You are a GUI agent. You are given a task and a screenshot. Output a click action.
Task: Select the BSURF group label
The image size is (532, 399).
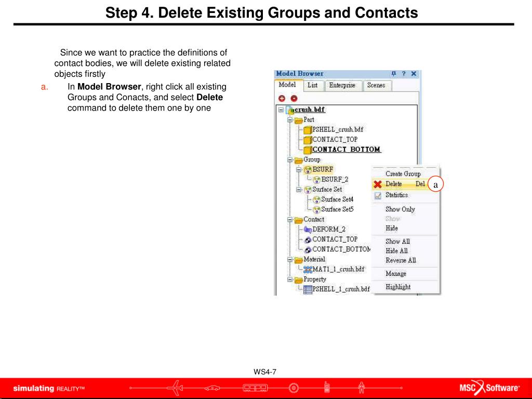click(x=323, y=169)
